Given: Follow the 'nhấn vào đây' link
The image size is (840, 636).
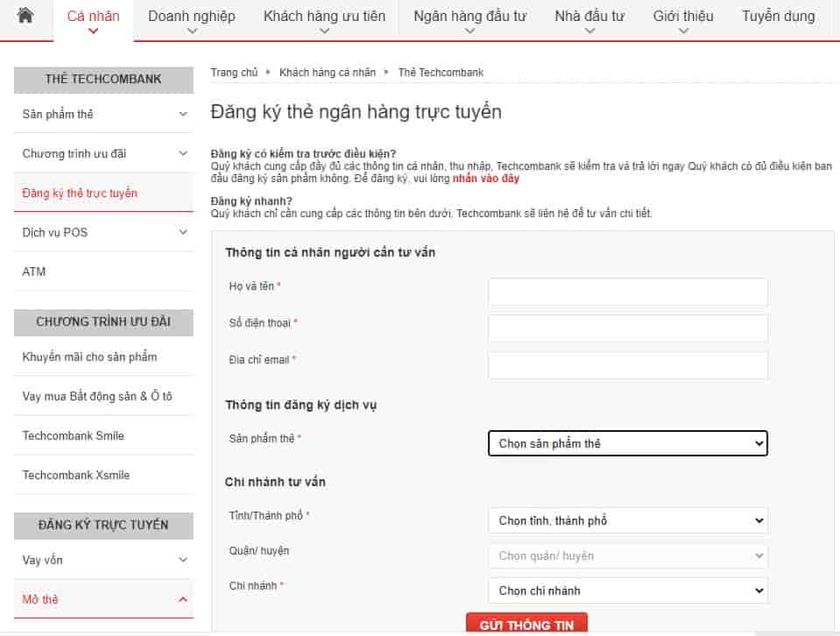Looking at the screenshot, I should tap(486, 179).
